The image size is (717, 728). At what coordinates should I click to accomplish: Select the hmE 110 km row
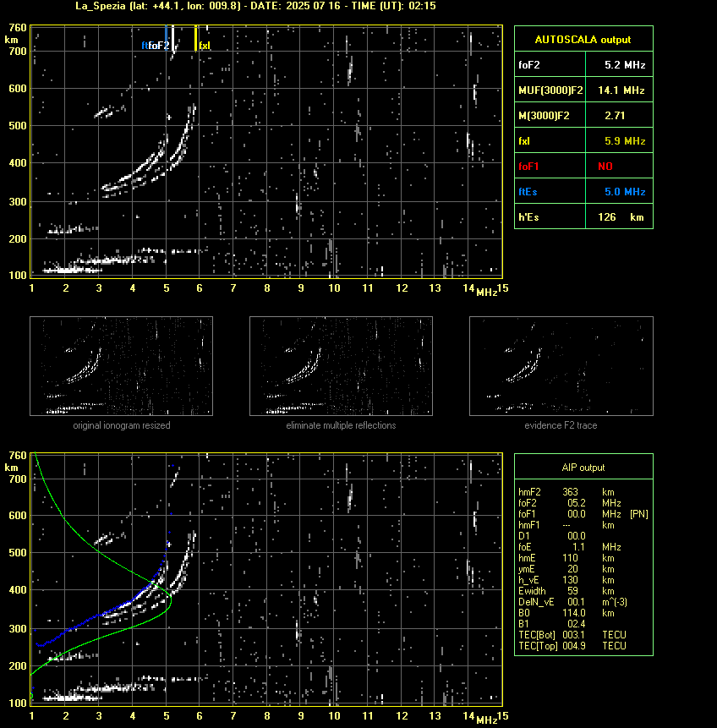tap(566, 558)
